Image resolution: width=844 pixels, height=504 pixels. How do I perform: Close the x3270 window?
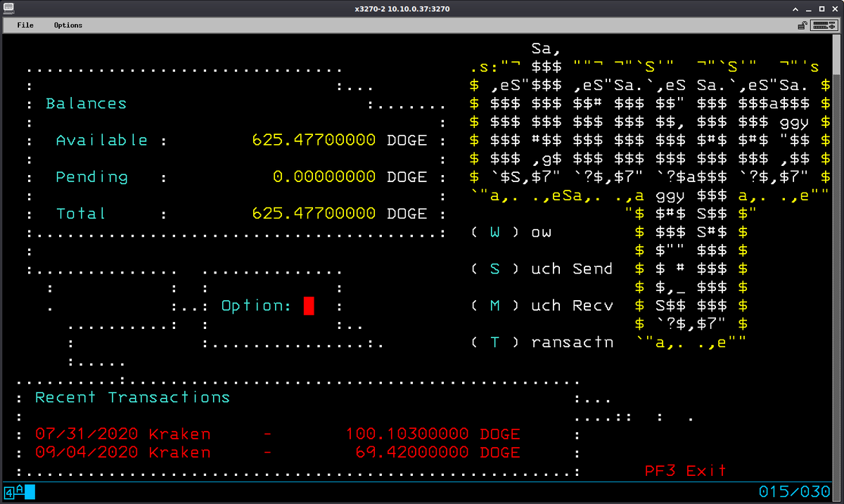pos(833,8)
